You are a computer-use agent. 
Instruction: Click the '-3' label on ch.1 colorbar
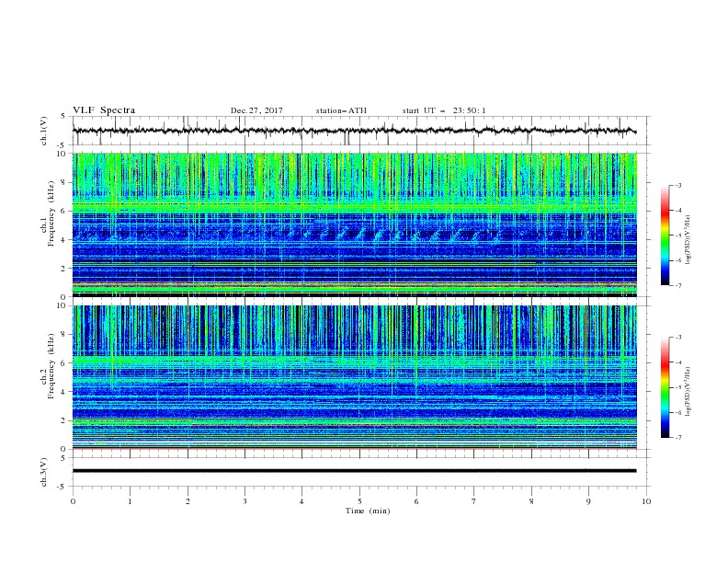(677, 185)
